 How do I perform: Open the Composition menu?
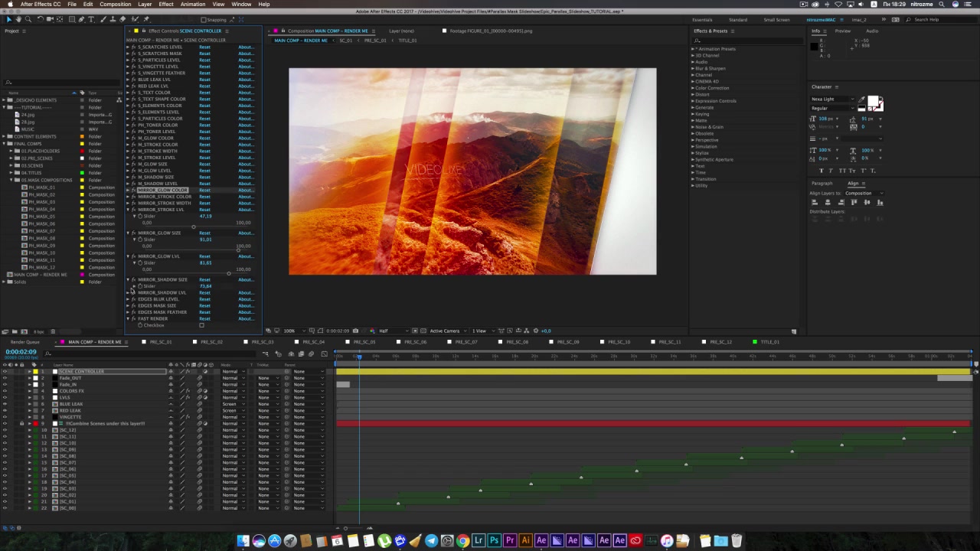coord(115,4)
